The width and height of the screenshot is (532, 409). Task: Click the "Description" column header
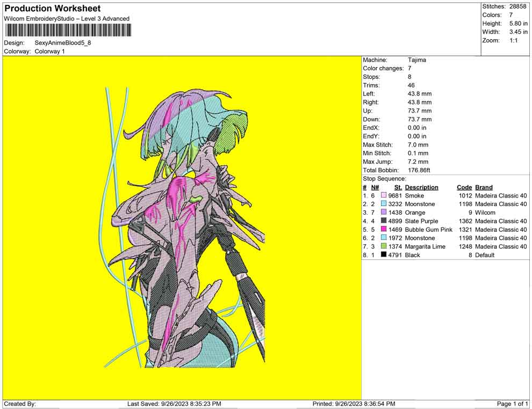click(421, 187)
